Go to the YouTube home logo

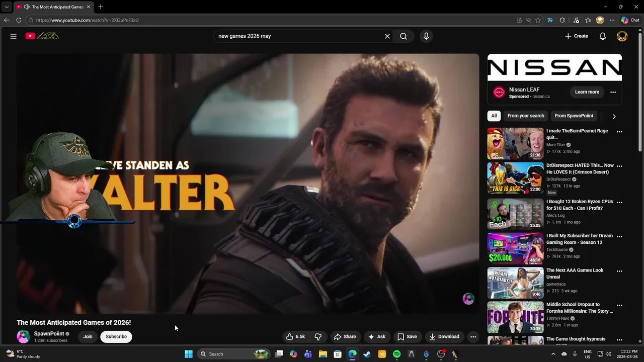(42, 36)
